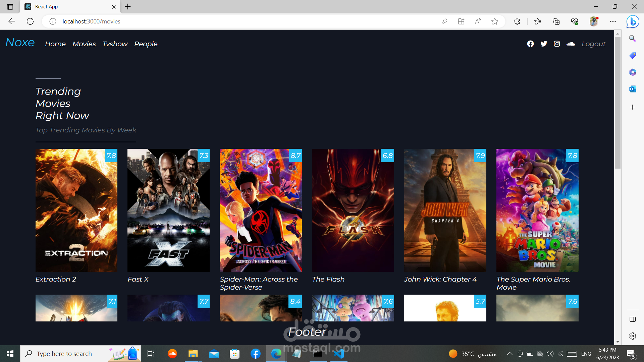
Task: Open the Bing Copilot sidebar button
Action: (633, 21)
